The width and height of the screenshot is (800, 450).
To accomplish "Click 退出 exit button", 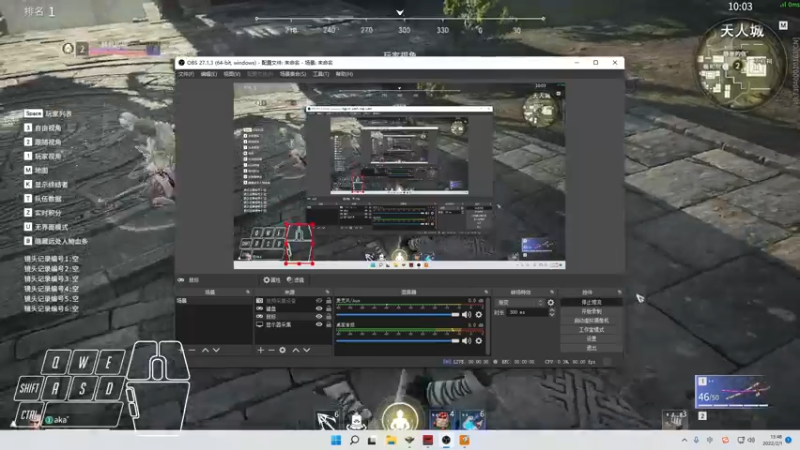I will [x=591, y=348].
